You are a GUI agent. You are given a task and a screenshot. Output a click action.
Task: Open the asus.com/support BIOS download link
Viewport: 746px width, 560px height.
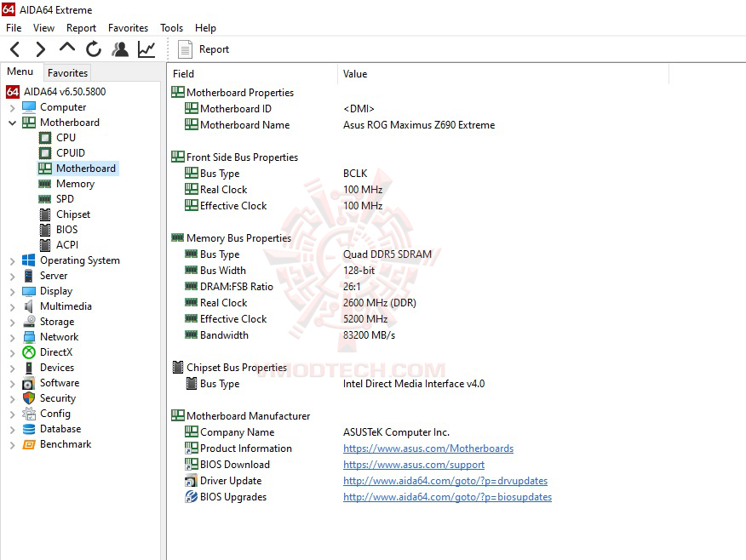[x=414, y=465]
